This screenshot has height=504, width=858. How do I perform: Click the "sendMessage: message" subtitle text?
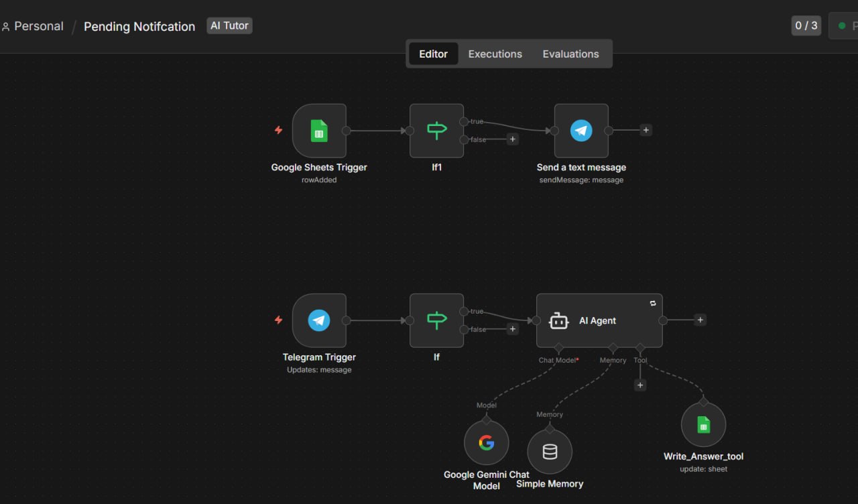click(x=581, y=180)
